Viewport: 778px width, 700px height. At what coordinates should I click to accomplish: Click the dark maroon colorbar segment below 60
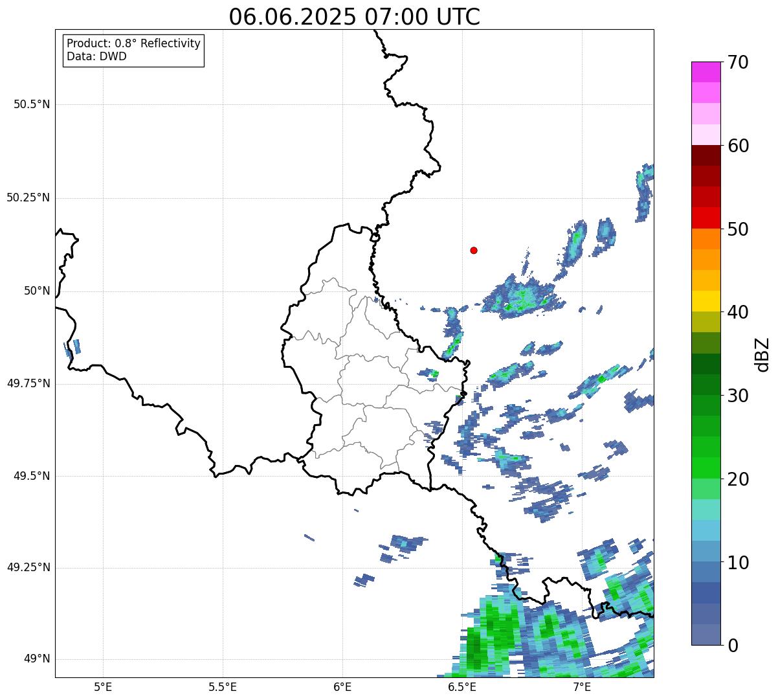click(706, 155)
